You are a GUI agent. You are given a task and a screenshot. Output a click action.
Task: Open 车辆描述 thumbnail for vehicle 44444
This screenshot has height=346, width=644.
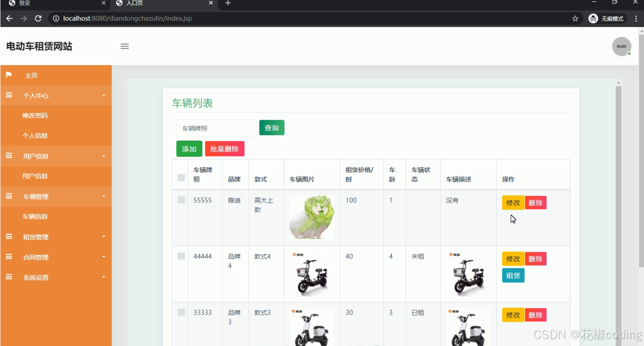point(468,274)
